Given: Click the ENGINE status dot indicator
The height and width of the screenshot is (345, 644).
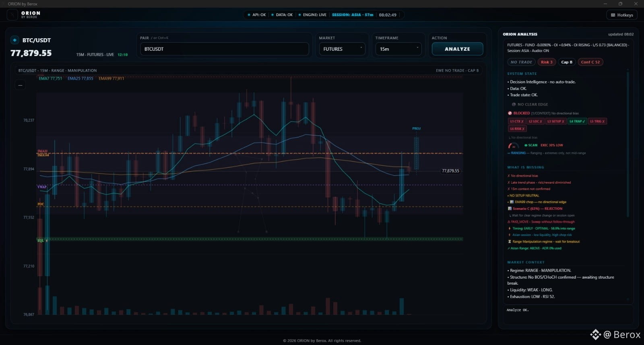Looking at the screenshot, I should (299, 15).
